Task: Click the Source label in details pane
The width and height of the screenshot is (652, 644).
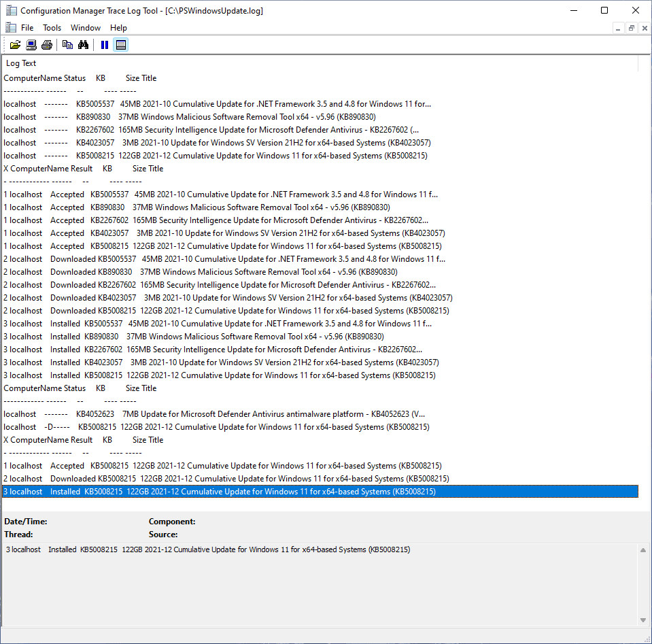Action: tap(163, 534)
